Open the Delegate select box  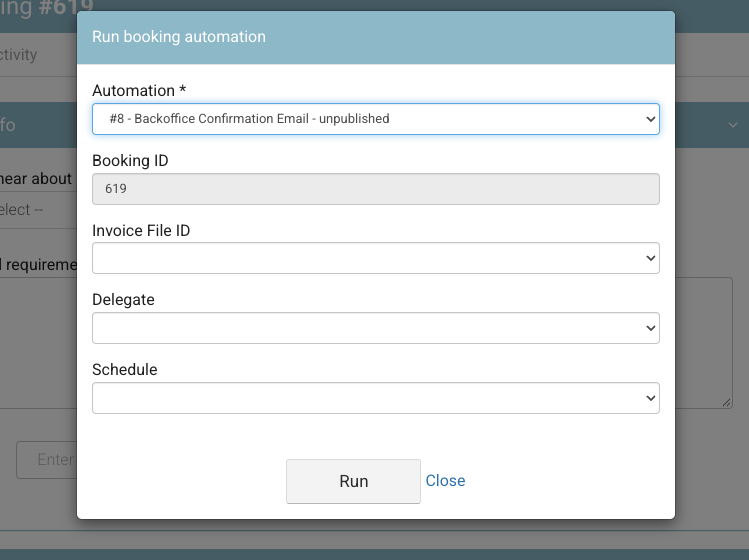pyautogui.click(x=375, y=328)
